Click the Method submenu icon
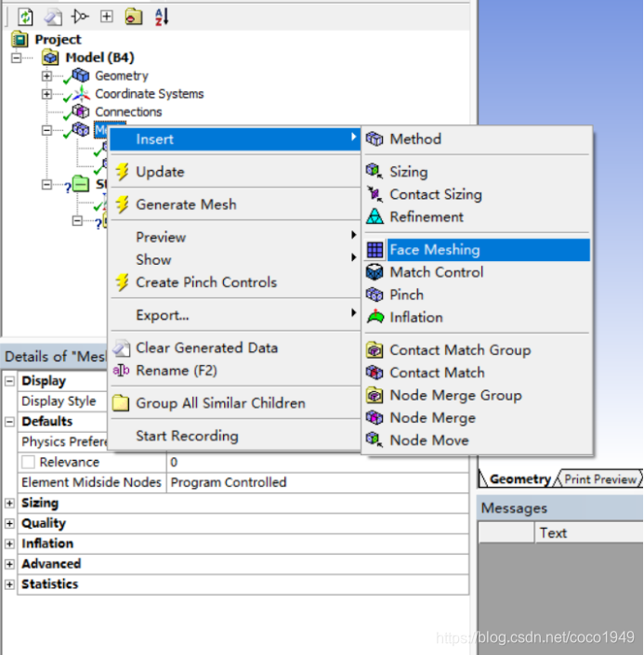 pos(375,138)
